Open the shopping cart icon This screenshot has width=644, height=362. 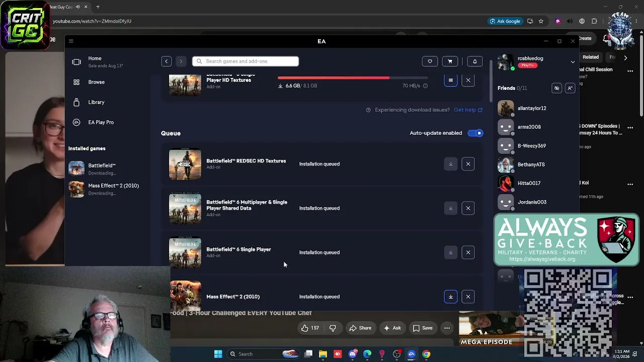(450, 61)
